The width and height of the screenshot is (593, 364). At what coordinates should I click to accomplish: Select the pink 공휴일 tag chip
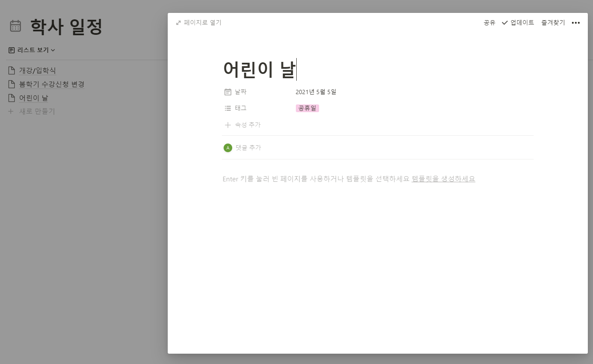click(307, 108)
